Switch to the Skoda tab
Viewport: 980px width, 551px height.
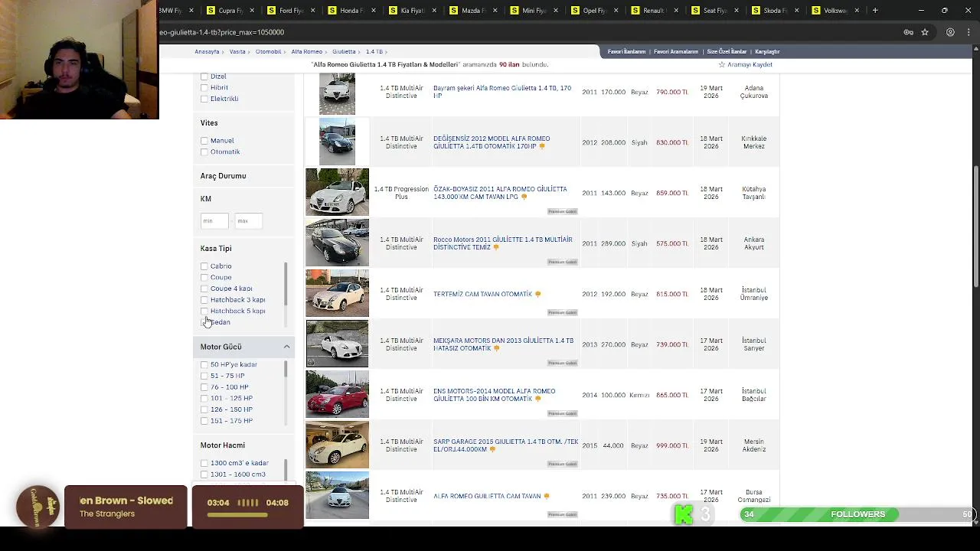coord(776,10)
